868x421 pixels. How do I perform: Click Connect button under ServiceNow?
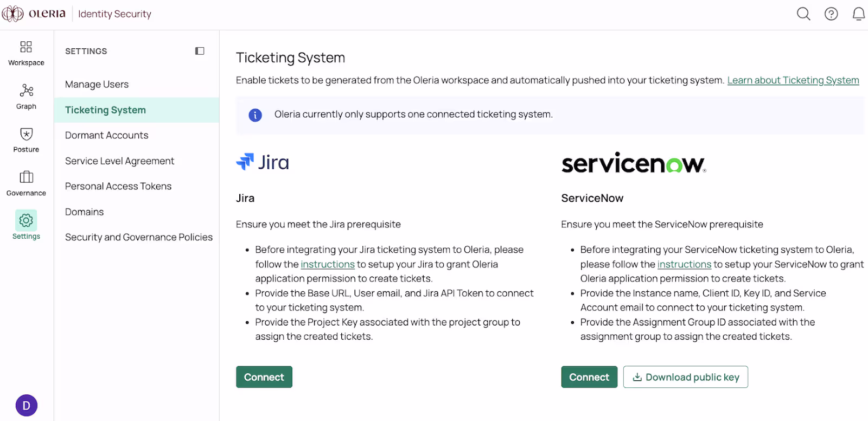point(589,377)
